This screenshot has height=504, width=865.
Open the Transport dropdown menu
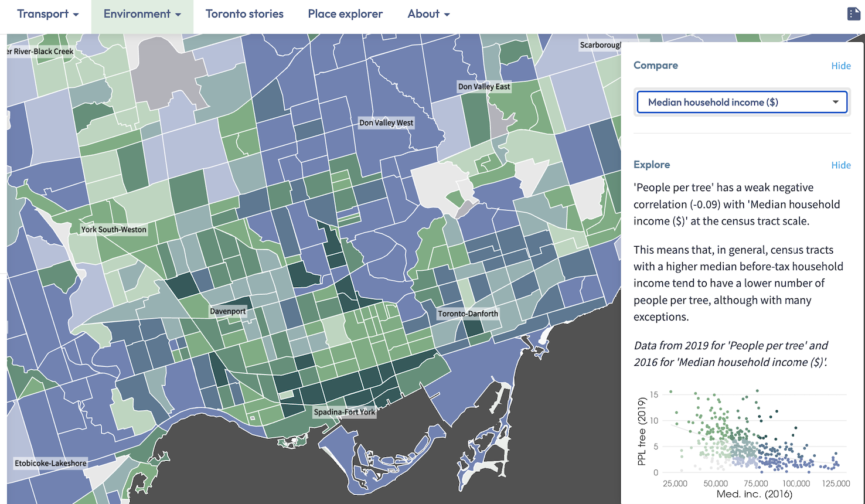click(48, 14)
